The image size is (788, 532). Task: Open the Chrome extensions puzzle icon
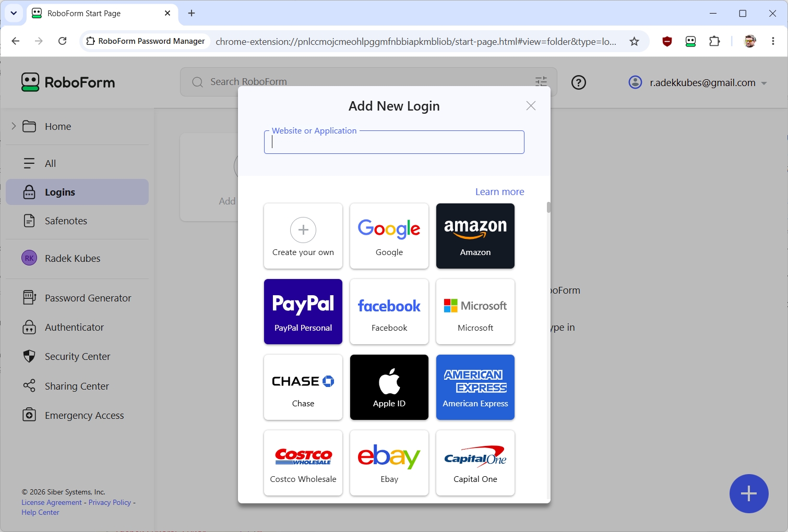(x=714, y=41)
